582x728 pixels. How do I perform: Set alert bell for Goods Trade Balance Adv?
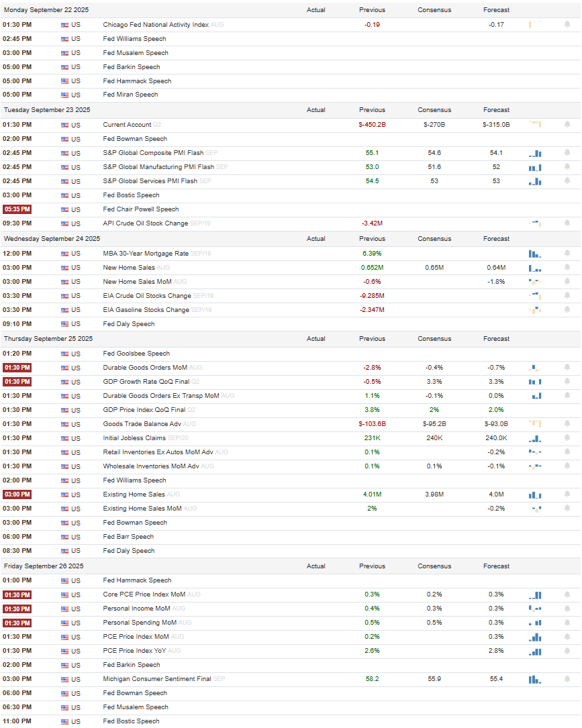pos(567,423)
